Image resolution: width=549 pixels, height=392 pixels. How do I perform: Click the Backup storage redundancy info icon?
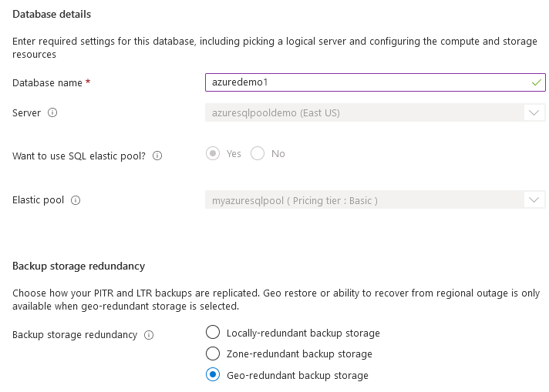click(149, 335)
